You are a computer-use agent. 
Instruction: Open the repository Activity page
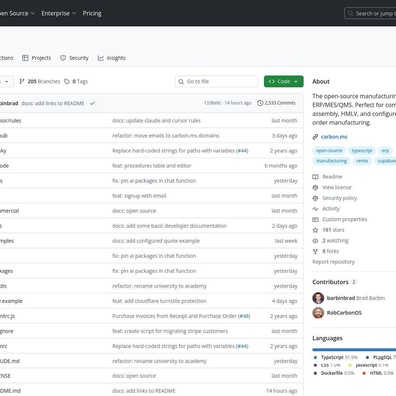331,209
